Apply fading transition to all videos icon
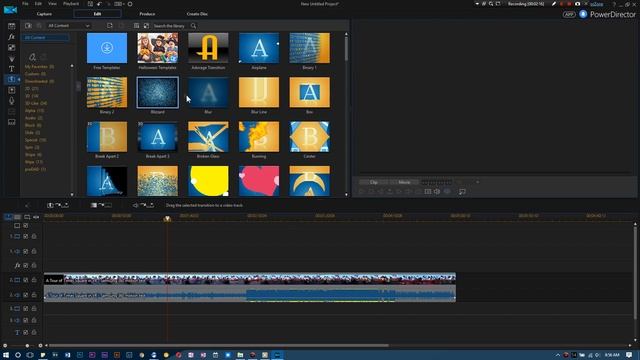Image resolution: width=640 pixels, height=360 pixels. pyautogui.click(x=101, y=205)
